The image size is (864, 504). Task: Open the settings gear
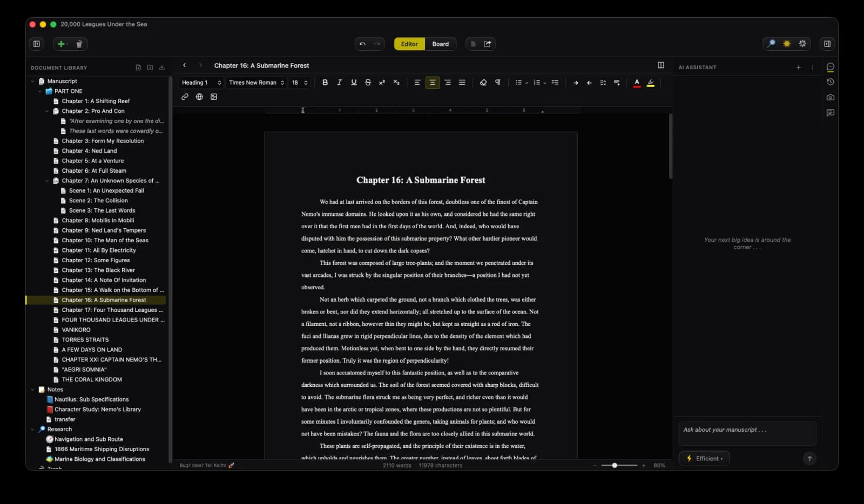click(x=802, y=44)
